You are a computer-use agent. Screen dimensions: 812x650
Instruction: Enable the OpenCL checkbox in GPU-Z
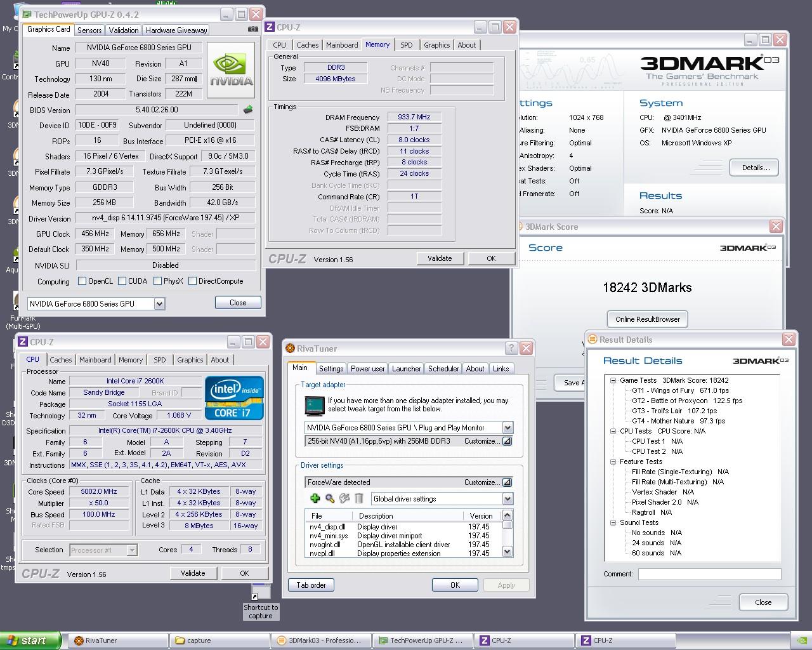click(82, 281)
